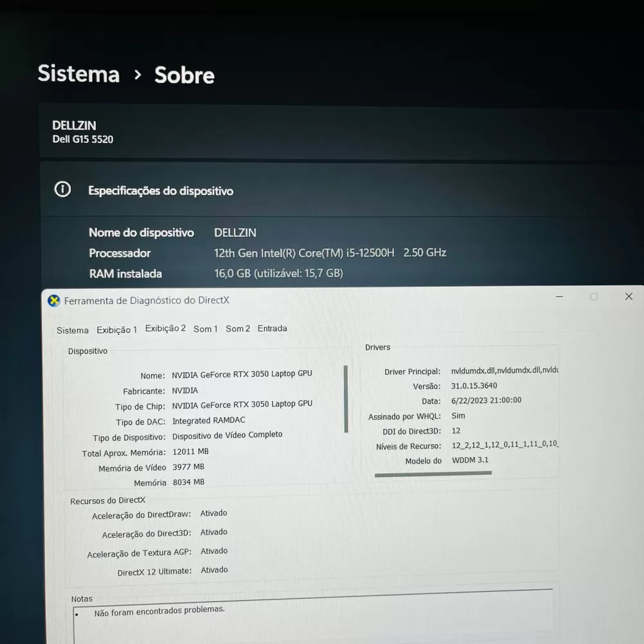Select the DELLZIN Dell G15 5520 header card

(x=342, y=132)
